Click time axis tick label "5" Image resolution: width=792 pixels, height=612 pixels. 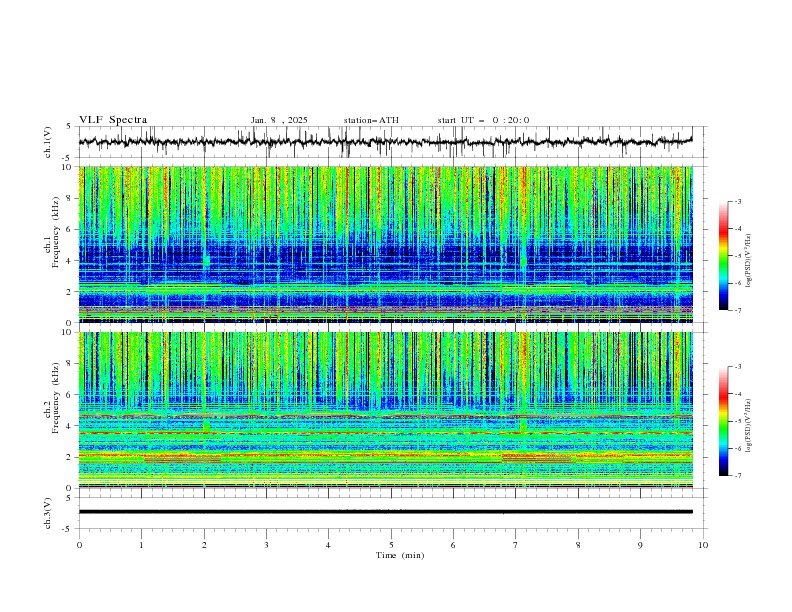391,545
